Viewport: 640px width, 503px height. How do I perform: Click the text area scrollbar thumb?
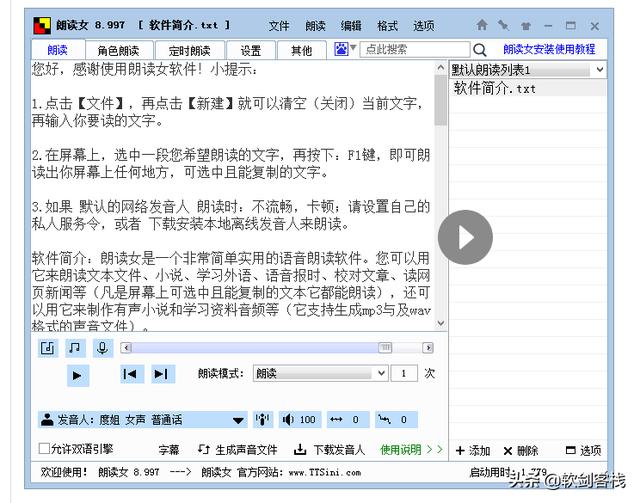coord(440,100)
